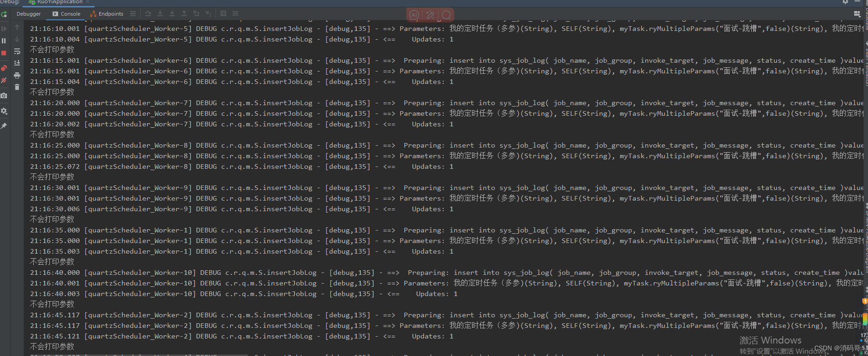Click the 21:16:40.003 Worker-10 Updates line
The width and height of the screenshot is (868, 356).
point(244,294)
